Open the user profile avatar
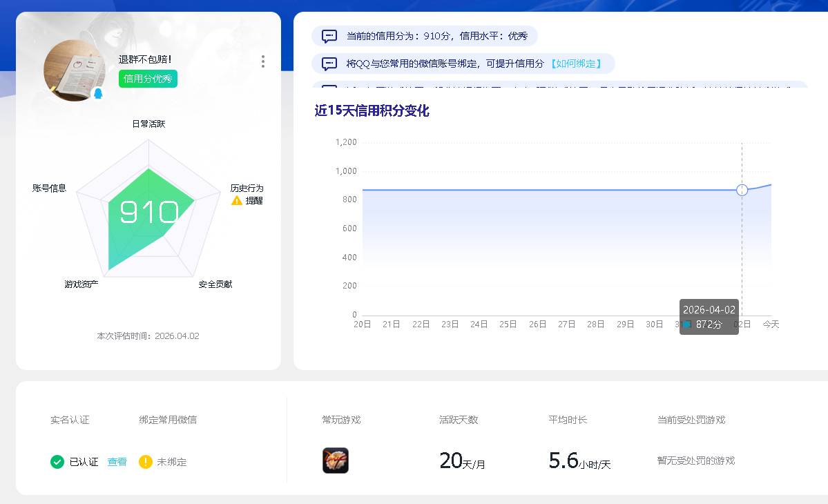 click(73, 70)
